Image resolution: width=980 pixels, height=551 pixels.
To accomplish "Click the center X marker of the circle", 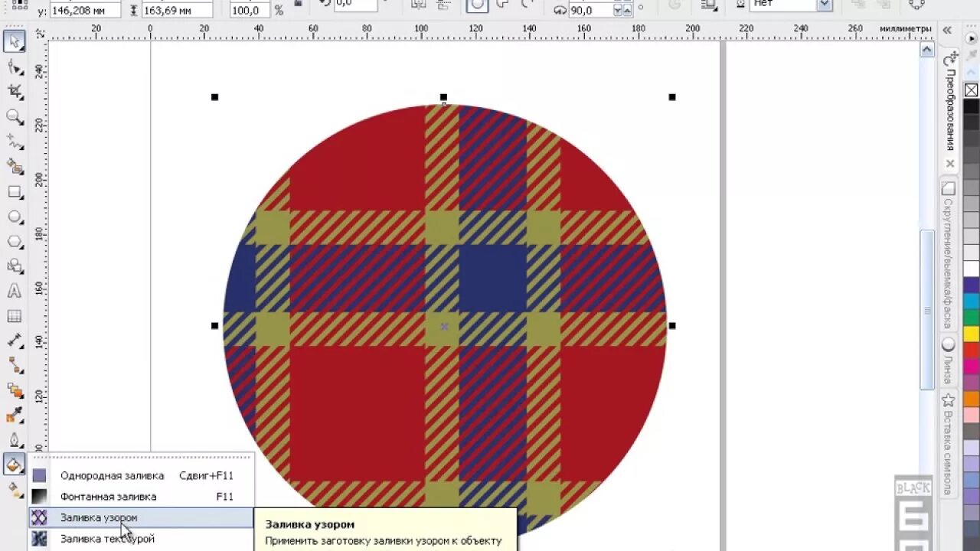I will (444, 327).
